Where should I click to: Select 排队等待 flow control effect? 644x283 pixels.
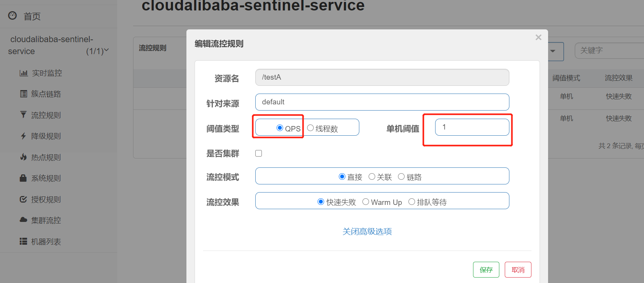coord(412,202)
